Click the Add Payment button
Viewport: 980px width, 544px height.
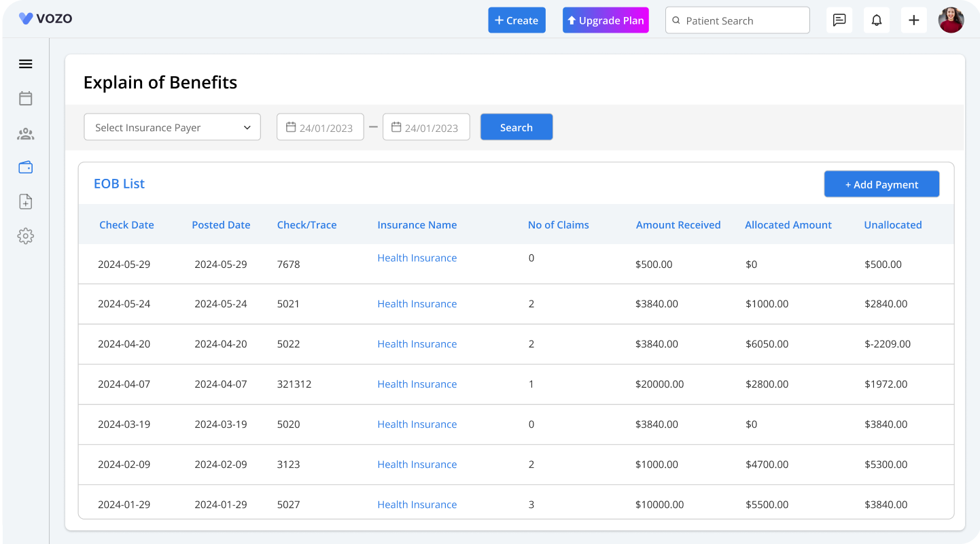tap(881, 184)
